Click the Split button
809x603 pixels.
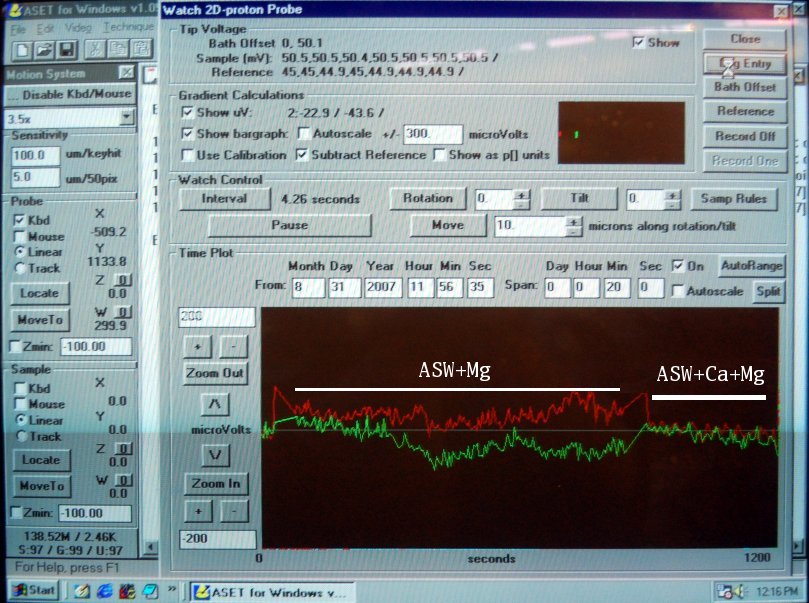(x=768, y=291)
